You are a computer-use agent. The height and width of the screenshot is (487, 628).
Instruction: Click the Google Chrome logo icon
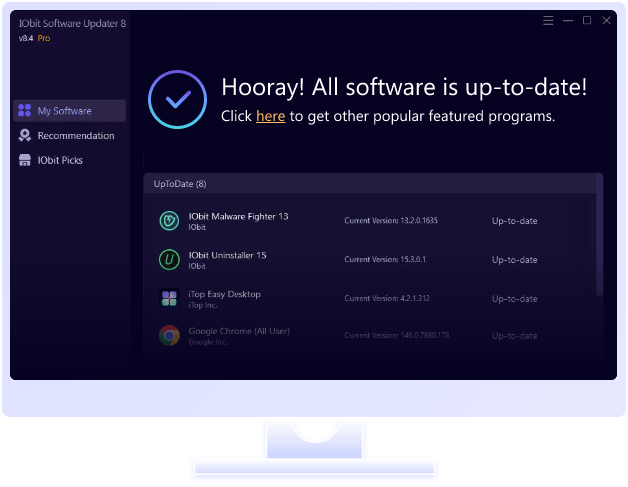169,335
